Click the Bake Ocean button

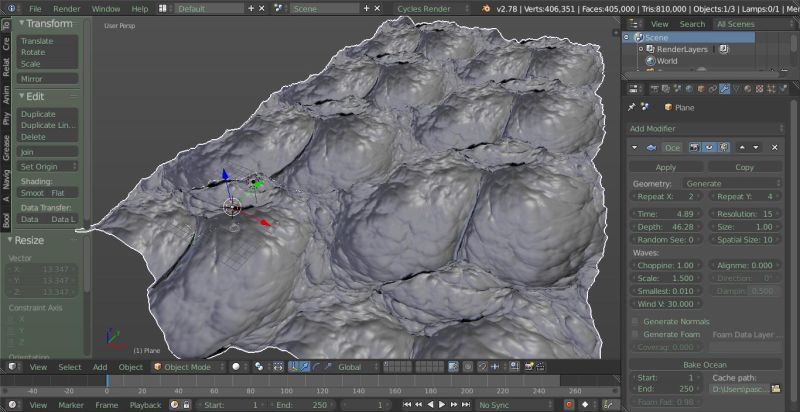click(x=705, y=365)
